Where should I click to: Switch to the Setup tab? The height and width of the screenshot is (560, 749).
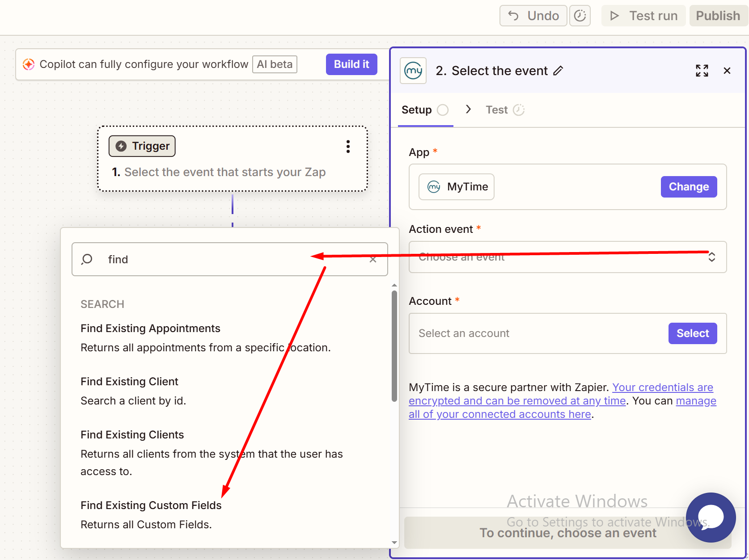click(425, 110)
